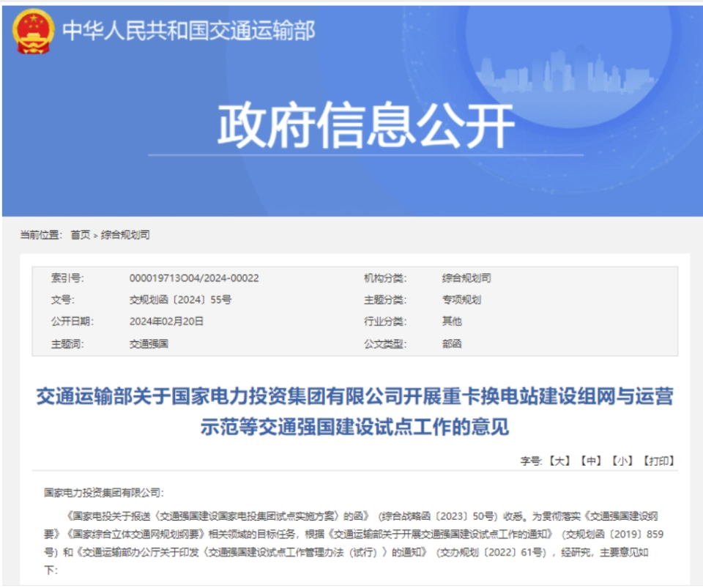The image size is (703, 588).
Task: Set font size to 大
Action: tap(559, 461)
